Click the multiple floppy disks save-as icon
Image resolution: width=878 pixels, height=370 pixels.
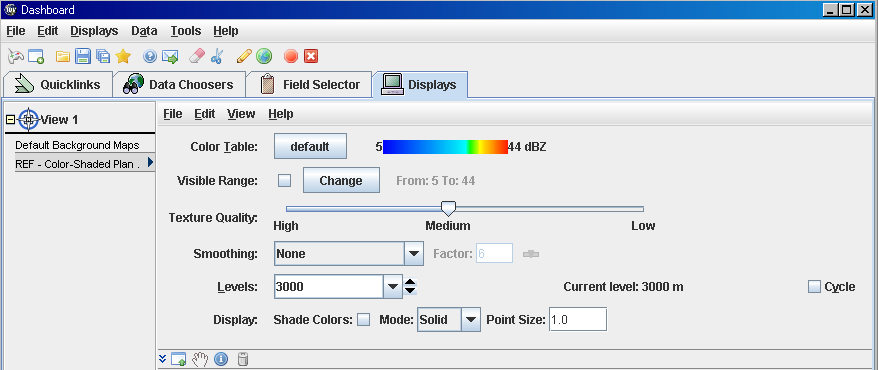coord(102,56)
